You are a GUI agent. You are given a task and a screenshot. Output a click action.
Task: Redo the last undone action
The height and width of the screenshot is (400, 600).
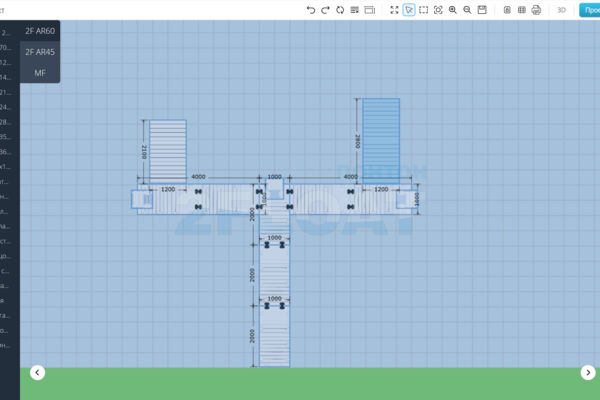click(x=325, y=10)
